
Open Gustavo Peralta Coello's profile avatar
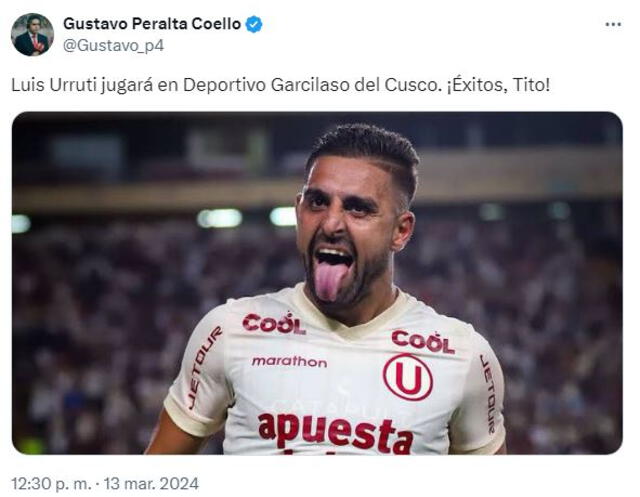[x=32, y=34]
